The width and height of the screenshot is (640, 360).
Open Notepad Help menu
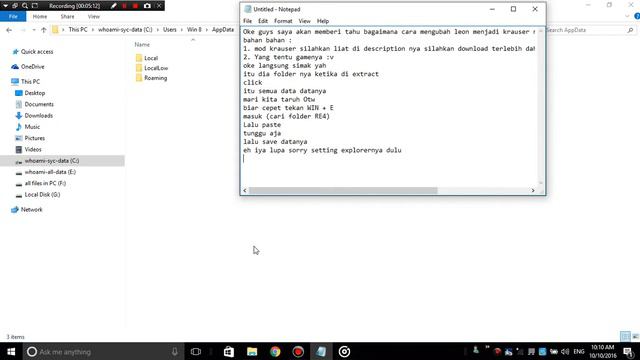pos(323,21)
